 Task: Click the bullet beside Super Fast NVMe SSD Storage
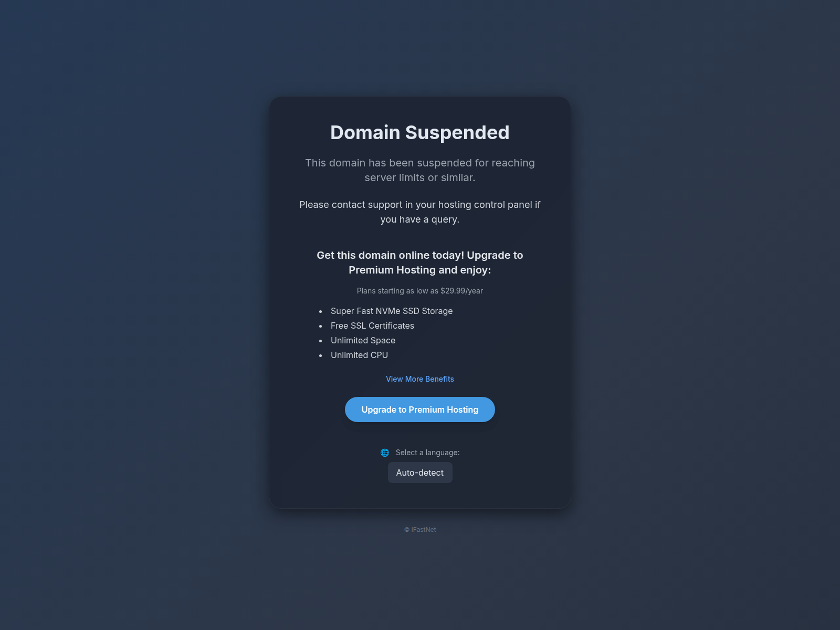pos(321,311)
